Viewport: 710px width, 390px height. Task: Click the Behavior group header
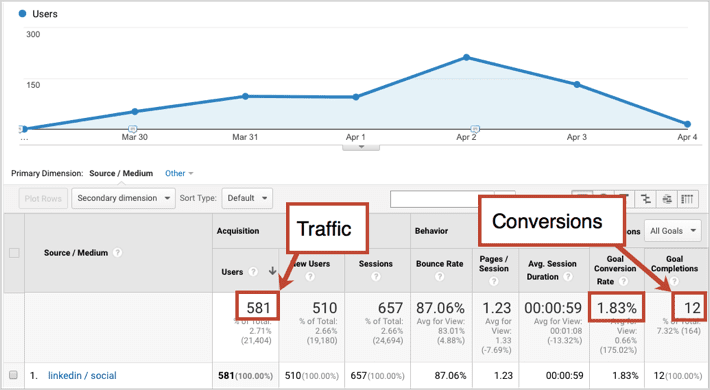[432, 231]
